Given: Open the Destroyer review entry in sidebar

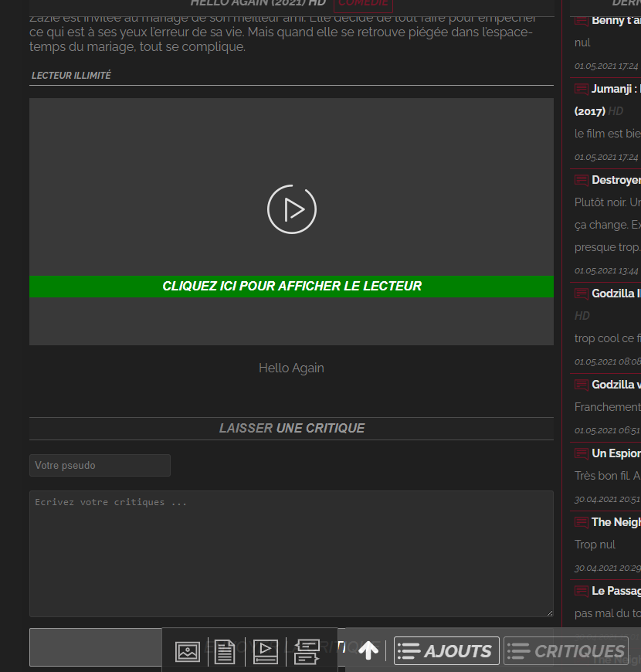Looking at the screenshot, I should coord(616,180).
